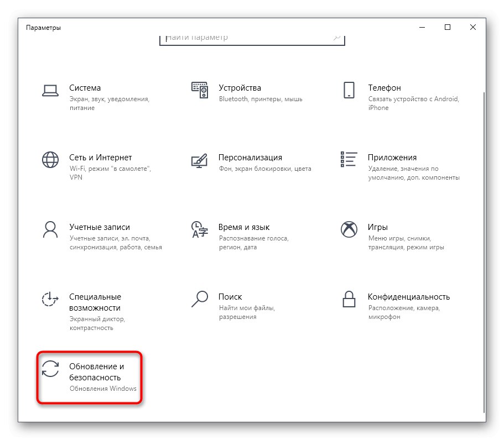Select the Ease of Access icon
Screen dimensions: 504x440
50,299
